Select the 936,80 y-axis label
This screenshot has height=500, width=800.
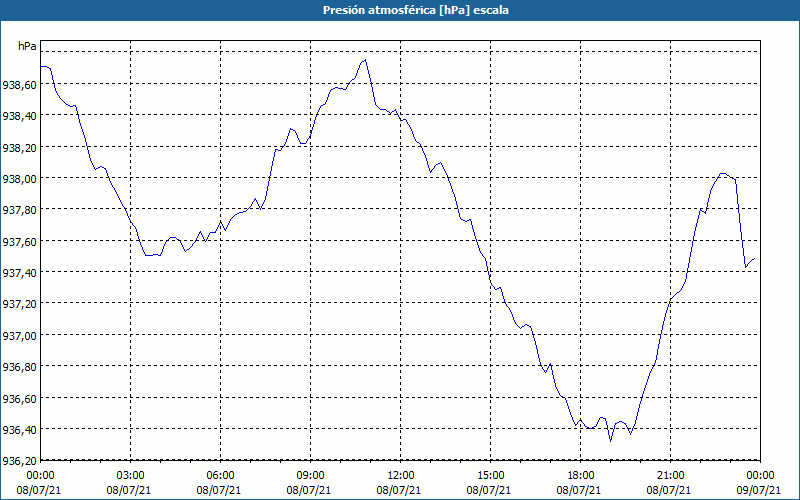(x=19, y=367)
